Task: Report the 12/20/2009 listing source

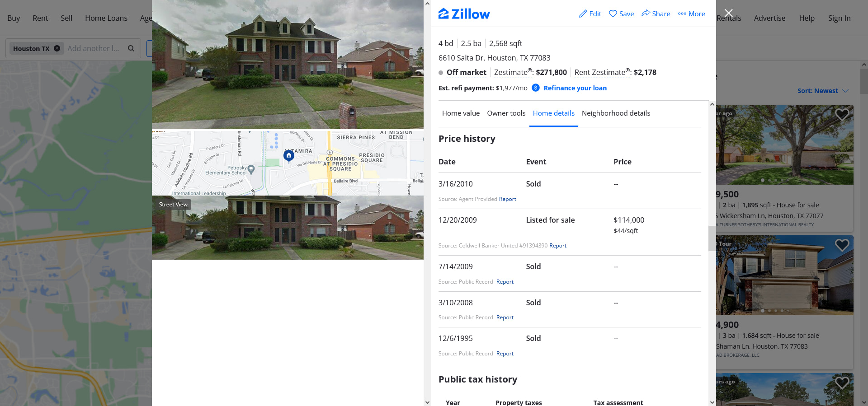Action: point(557,246)
